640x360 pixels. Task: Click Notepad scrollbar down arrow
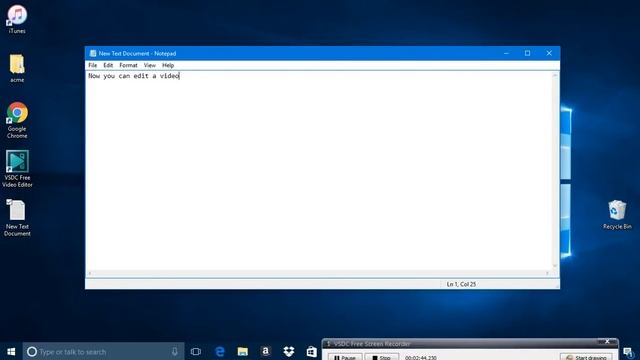coord(555,266)
